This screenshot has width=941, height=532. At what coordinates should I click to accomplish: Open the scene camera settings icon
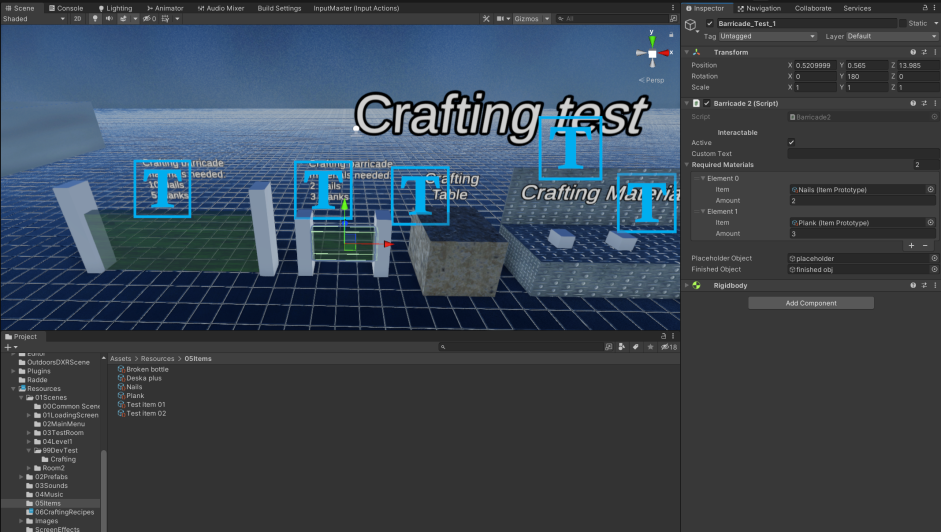pos(500,19)
